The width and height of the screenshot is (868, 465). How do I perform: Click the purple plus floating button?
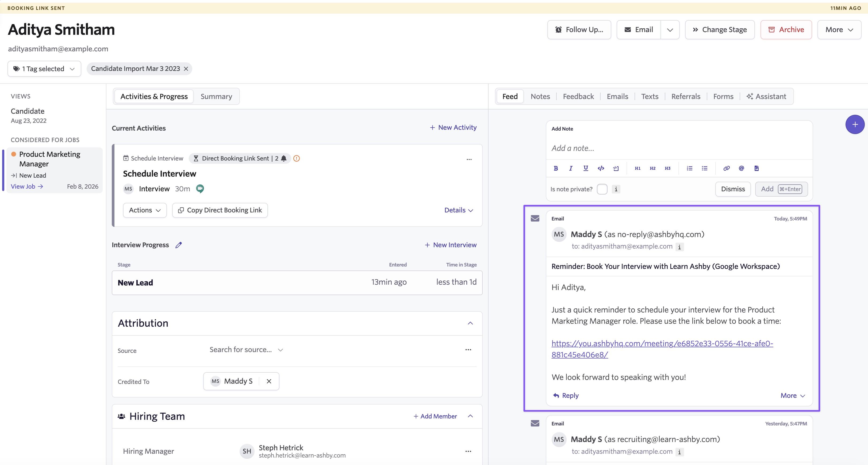tap(855, 124)
